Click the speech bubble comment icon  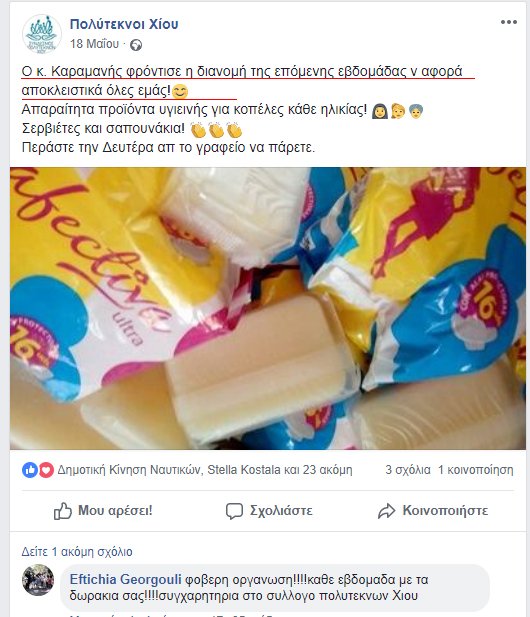[234, 511]
